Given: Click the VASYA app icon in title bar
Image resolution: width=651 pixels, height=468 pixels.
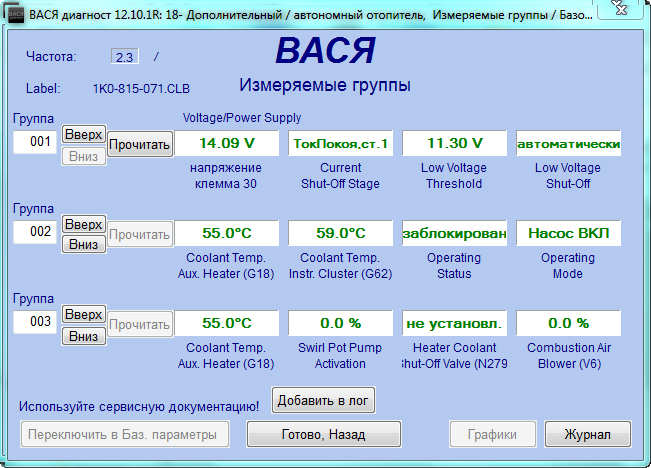Looking at the screenshot, I should pos(16,15).
